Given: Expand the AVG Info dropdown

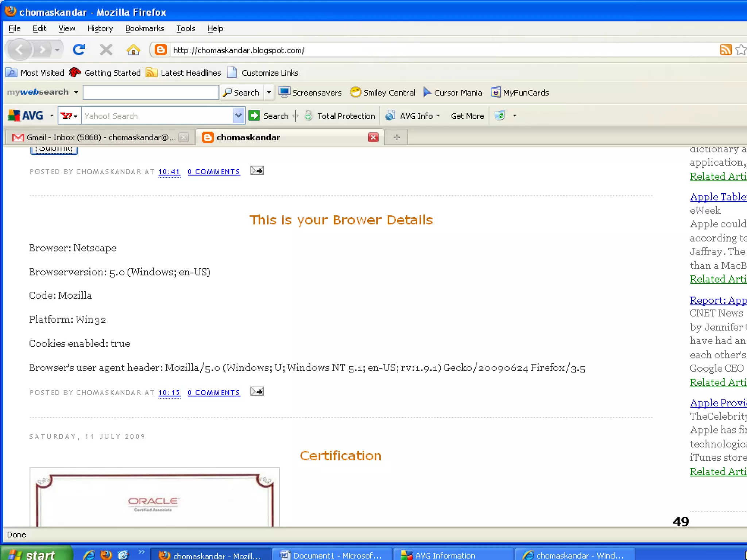Looking at the screenshot, I should point(438,116).
